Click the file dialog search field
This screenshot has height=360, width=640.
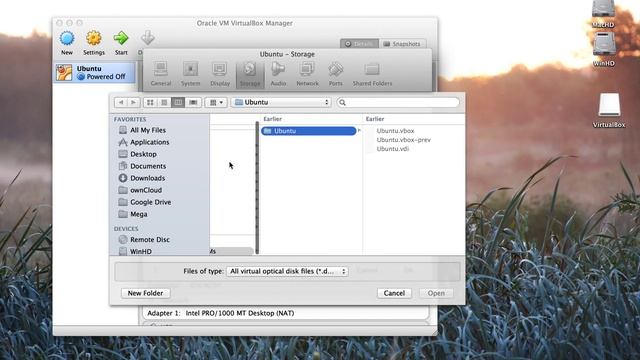tap(398, 102)
